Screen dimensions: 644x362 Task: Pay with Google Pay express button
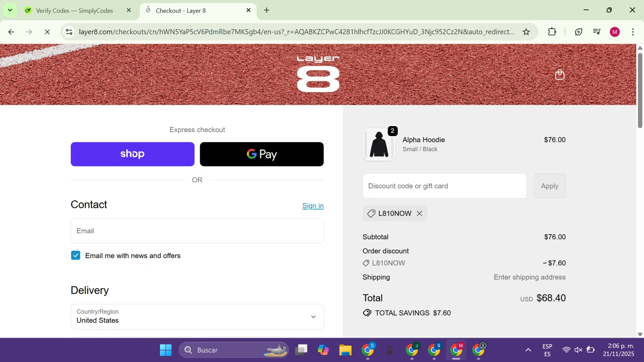[262, 154]
